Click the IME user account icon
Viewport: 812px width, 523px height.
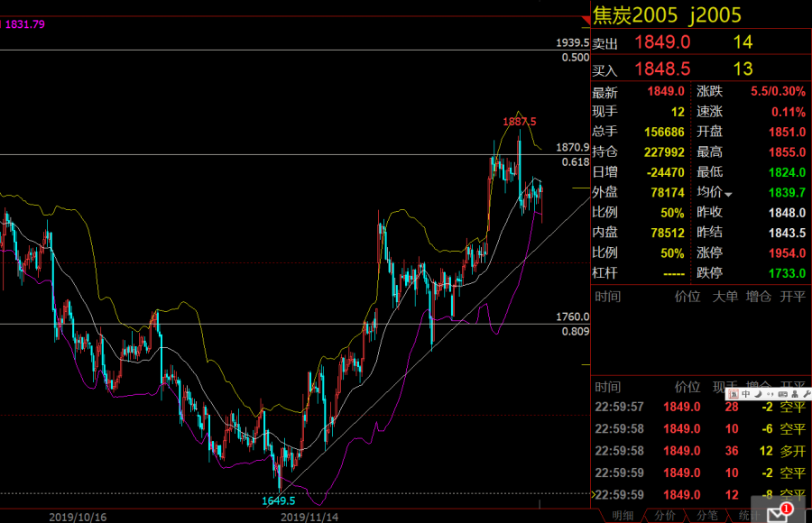795,394
